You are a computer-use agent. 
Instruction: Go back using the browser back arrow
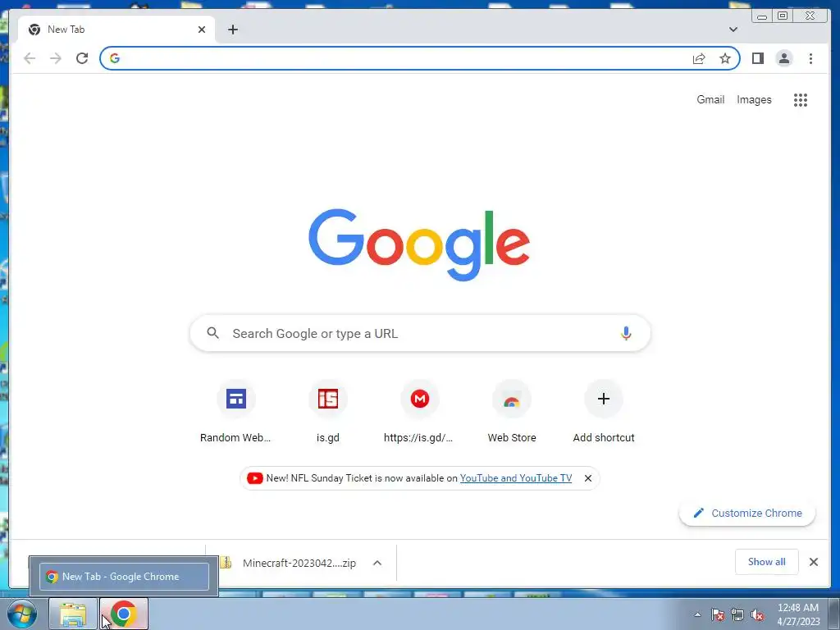coord(30,58)
